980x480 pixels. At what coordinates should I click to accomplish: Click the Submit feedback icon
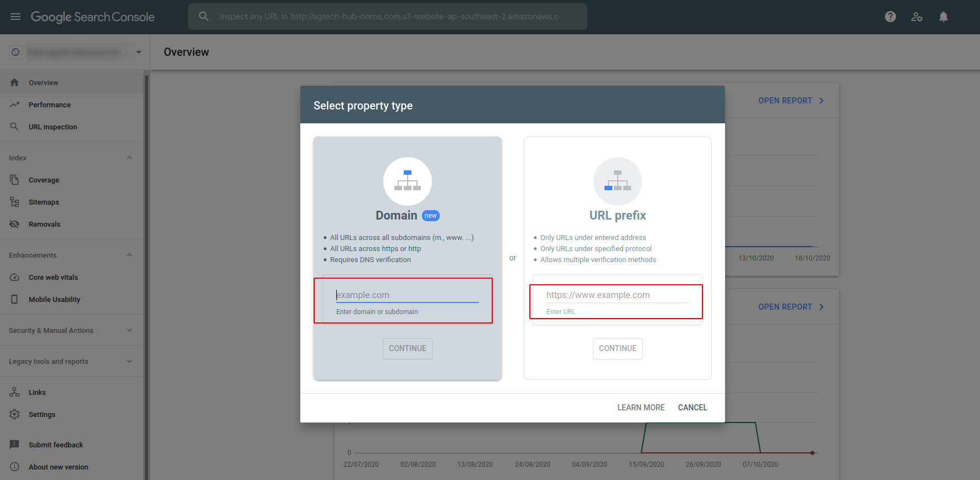click(14, 445)
